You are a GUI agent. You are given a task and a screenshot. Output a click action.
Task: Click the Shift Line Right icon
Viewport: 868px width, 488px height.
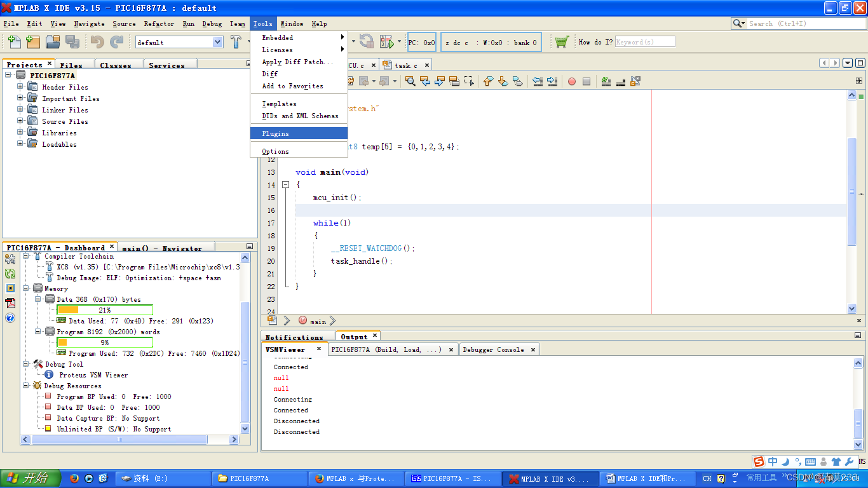point(552,81)
